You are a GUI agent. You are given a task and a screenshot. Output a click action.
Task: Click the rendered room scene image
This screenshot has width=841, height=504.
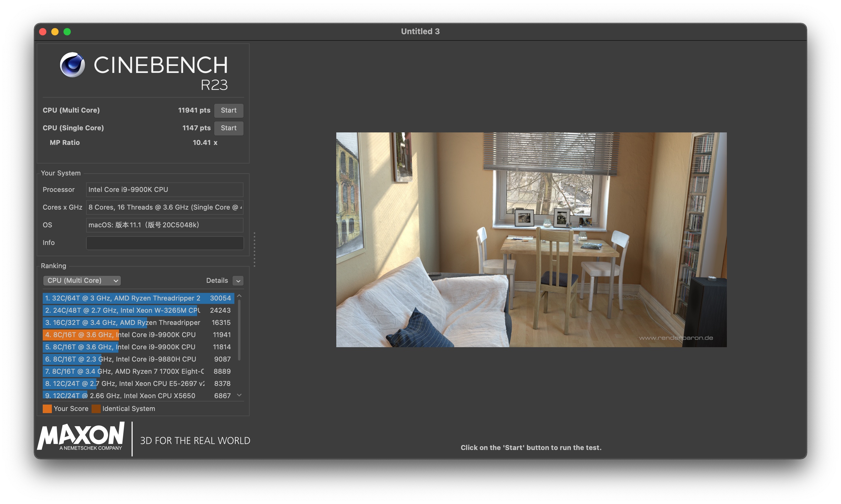click(531, 240)
